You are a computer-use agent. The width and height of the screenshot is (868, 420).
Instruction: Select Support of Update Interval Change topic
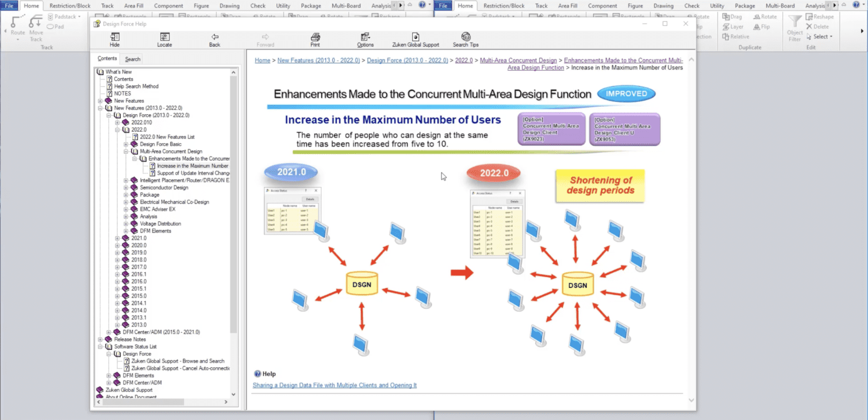click(193, 174)
